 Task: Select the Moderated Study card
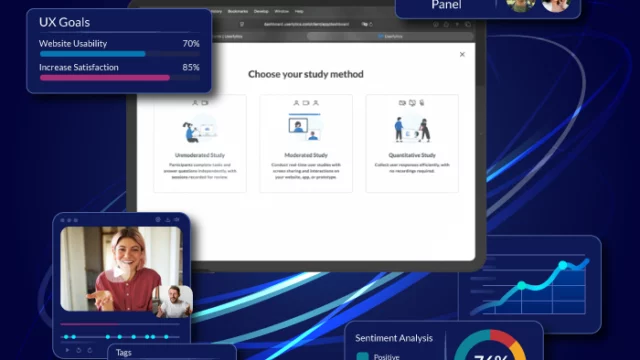coord(306,143)
